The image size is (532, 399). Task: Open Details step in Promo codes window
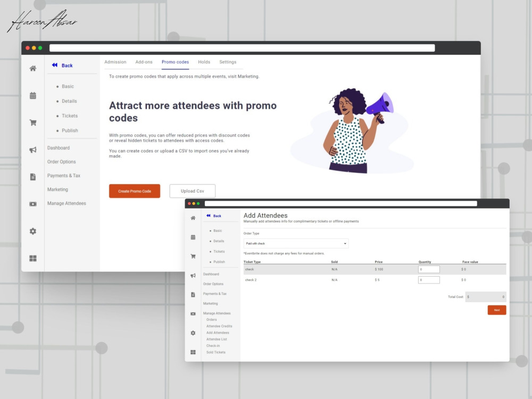click(x=69, y=101)
